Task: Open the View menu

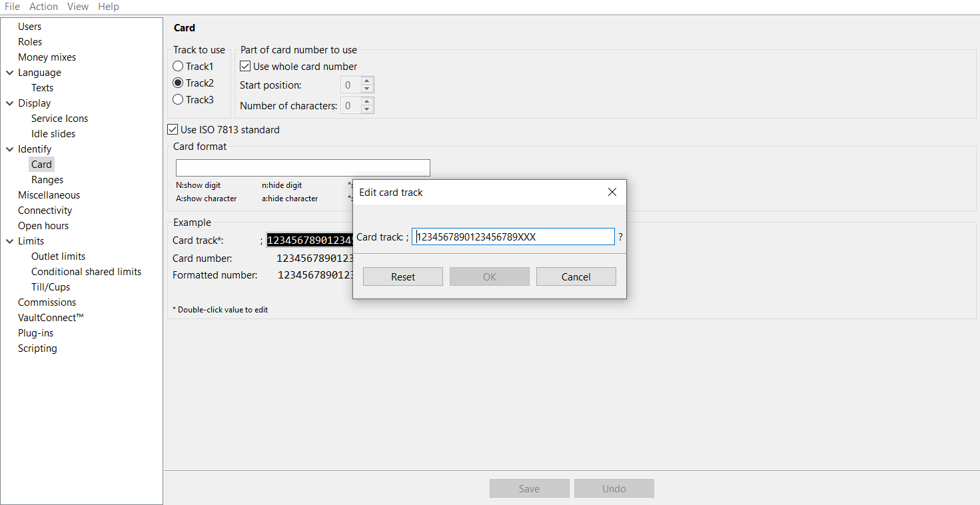Action: click(x=78, y=6)
